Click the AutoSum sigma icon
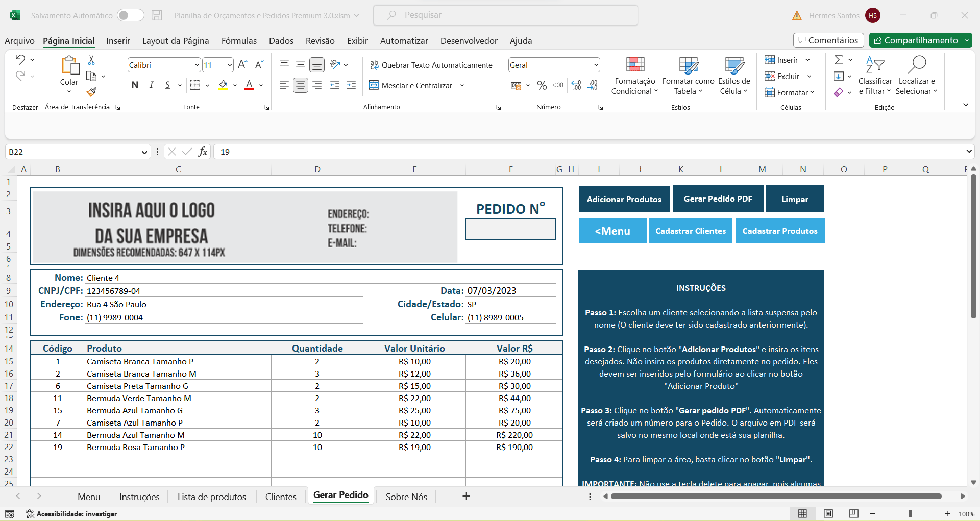 point(839,60)
